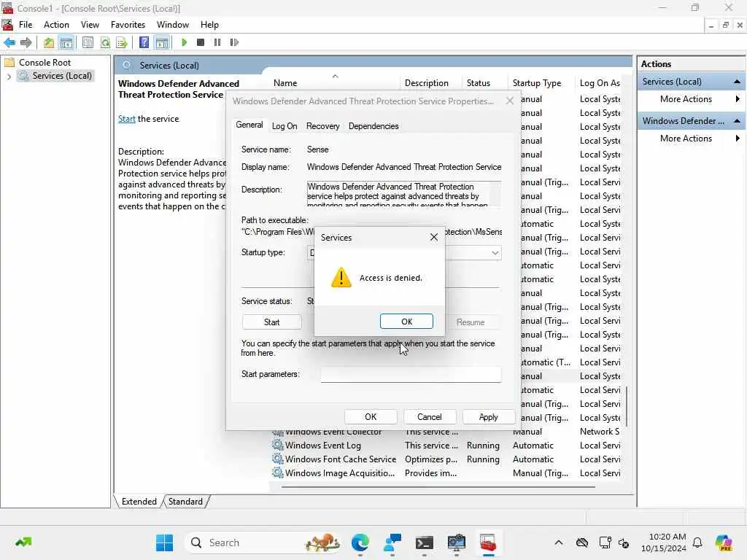This screenshot has width=747, height=560.
Task: Click Cancel in the properties dialog
Action: (x=429, y=417)
